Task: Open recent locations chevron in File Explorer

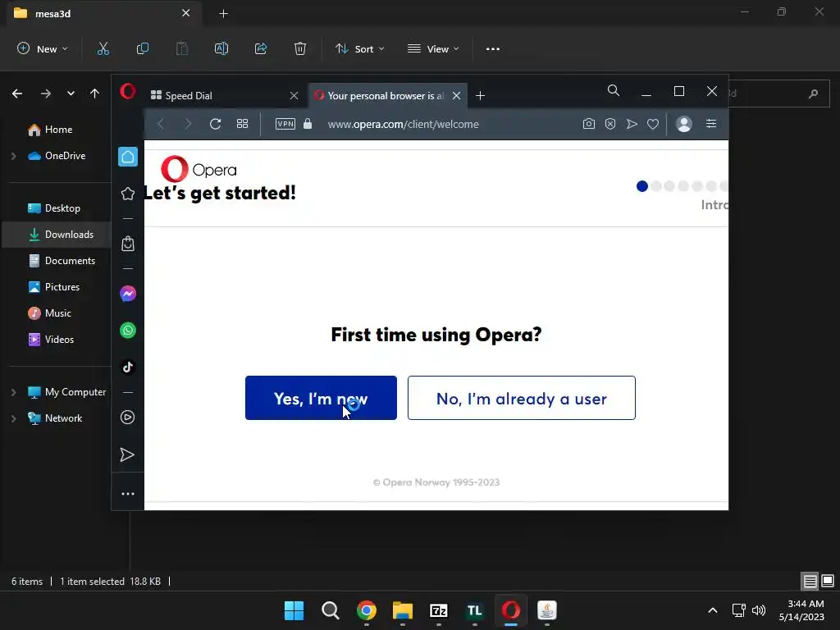Action: coord(71,94)
